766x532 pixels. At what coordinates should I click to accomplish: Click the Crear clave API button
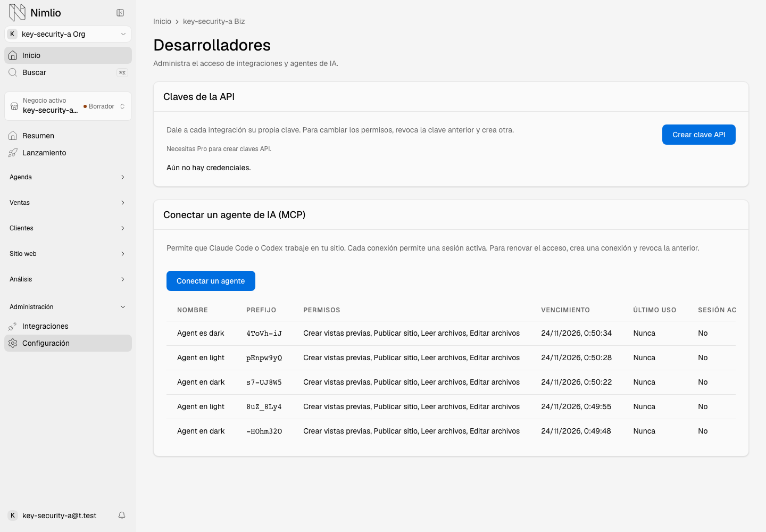coord(698,135)
